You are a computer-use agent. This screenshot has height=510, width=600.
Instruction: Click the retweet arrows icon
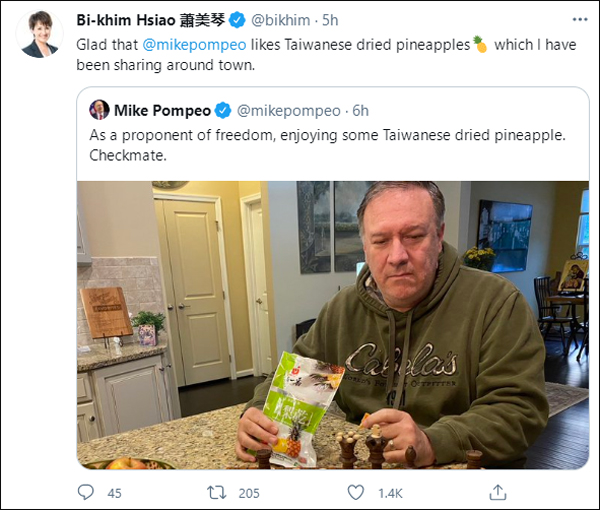[217, 492]
